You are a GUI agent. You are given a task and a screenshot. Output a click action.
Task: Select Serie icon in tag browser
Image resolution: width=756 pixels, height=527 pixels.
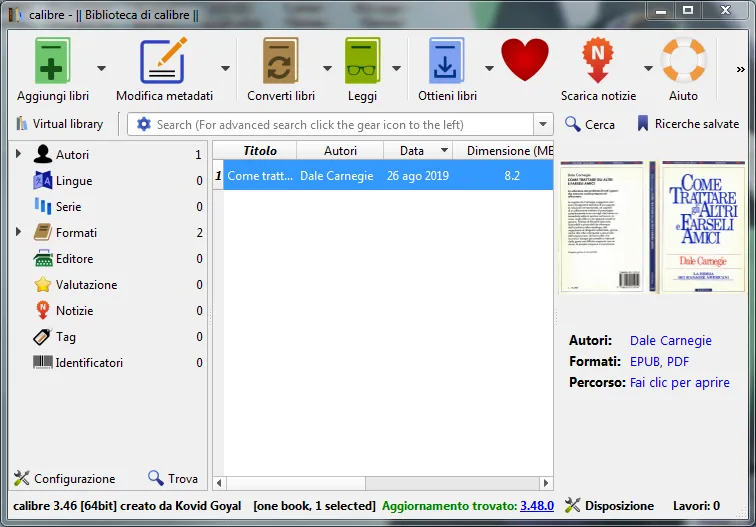coord(42,206)
